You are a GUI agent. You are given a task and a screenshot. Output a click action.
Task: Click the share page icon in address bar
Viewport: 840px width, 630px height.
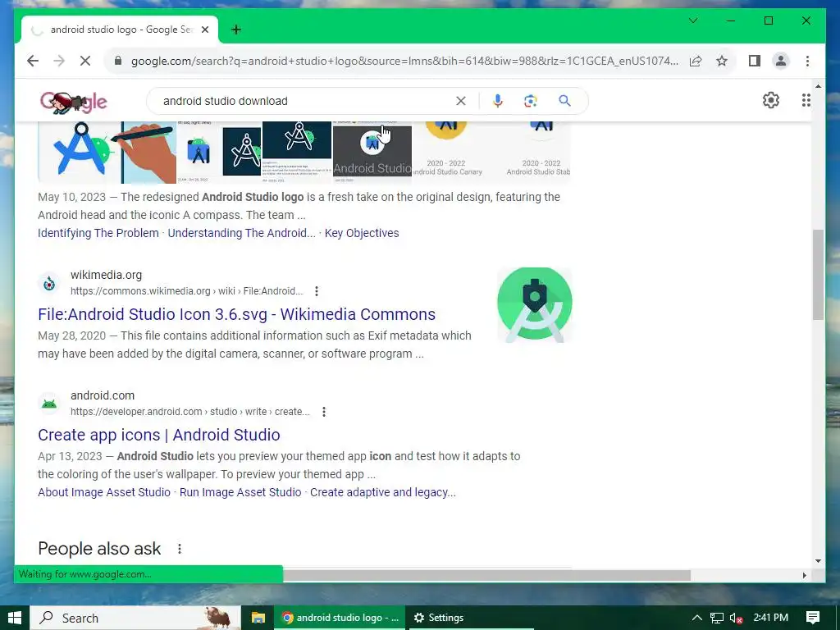pos(696,61)
